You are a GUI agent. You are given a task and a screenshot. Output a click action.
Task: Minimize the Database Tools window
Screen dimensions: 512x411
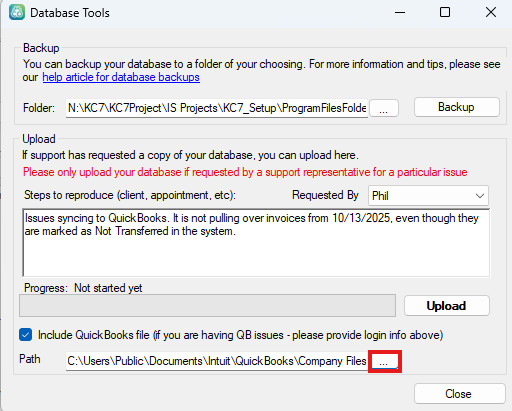(x=400, y=13)
